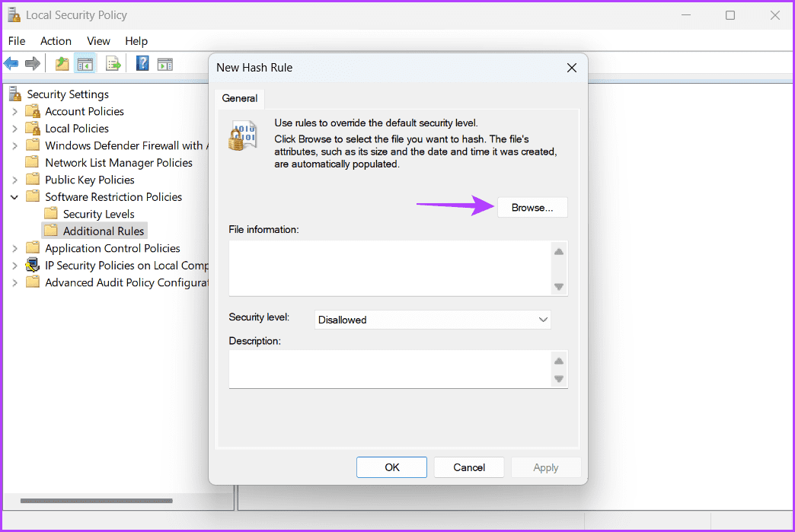Screen dimensions: 795x532
Task: Toggle the Show/Hide Action Pane icon
Action: tap(164, 64)
